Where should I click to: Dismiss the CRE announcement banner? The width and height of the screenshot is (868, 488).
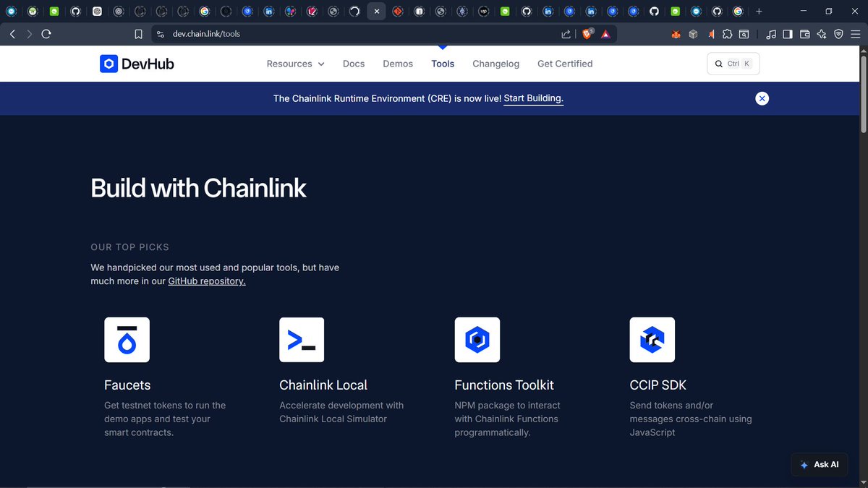(762, 98)
